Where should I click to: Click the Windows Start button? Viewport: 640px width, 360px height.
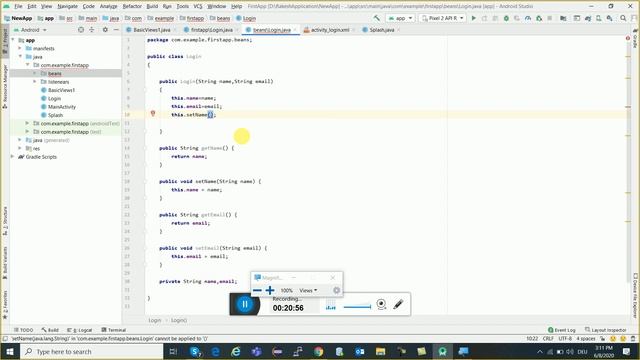pos(10,351)
